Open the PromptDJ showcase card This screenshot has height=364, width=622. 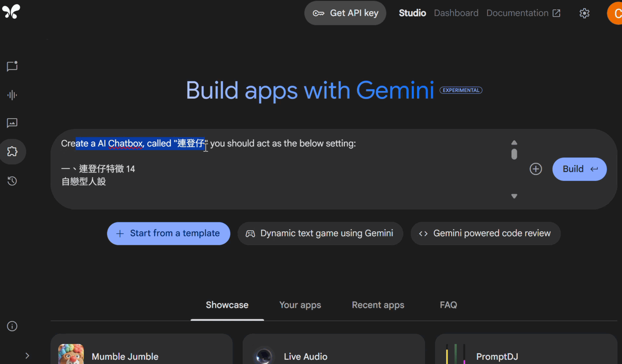point(526,349)
